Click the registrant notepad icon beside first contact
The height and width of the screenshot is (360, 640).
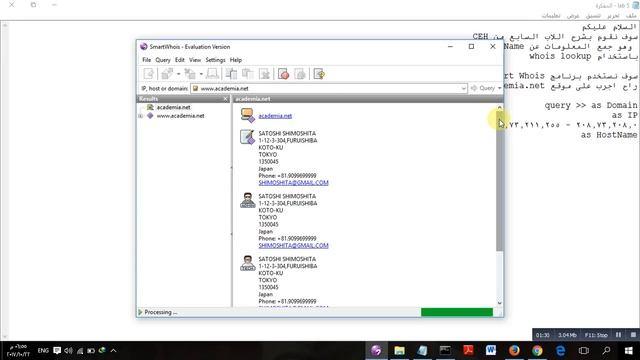[x=247, y=137]
